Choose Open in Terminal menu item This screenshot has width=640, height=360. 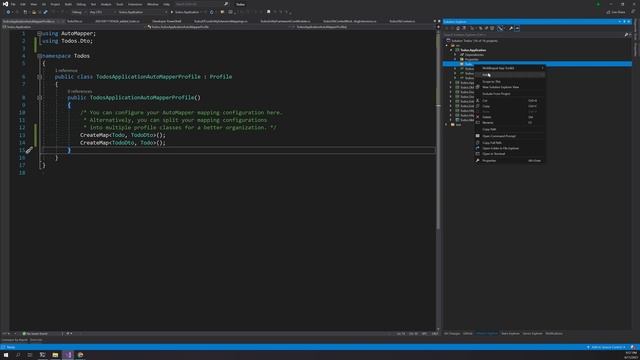point(509,154)
